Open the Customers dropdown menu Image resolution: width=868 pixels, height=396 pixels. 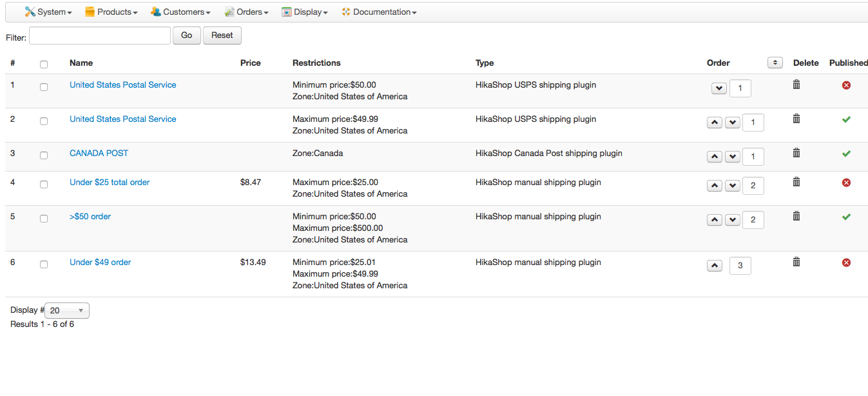coord(181,12)
